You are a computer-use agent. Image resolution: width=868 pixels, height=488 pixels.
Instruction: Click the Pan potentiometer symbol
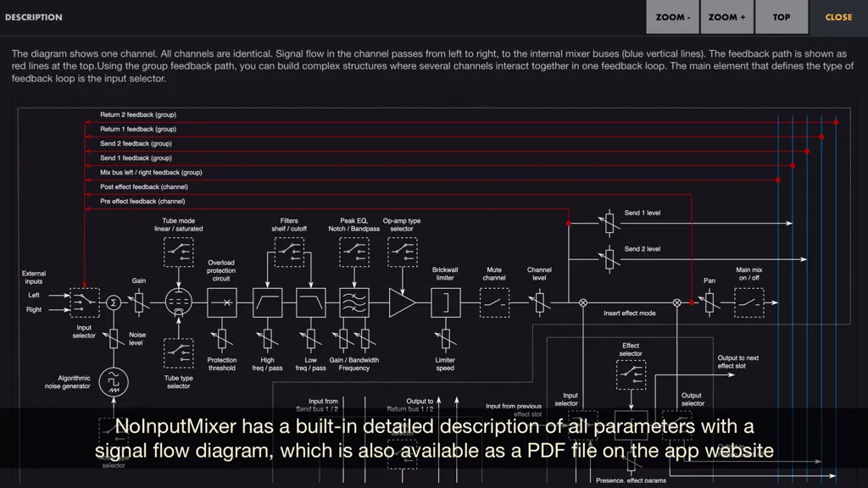click(709, 302)
